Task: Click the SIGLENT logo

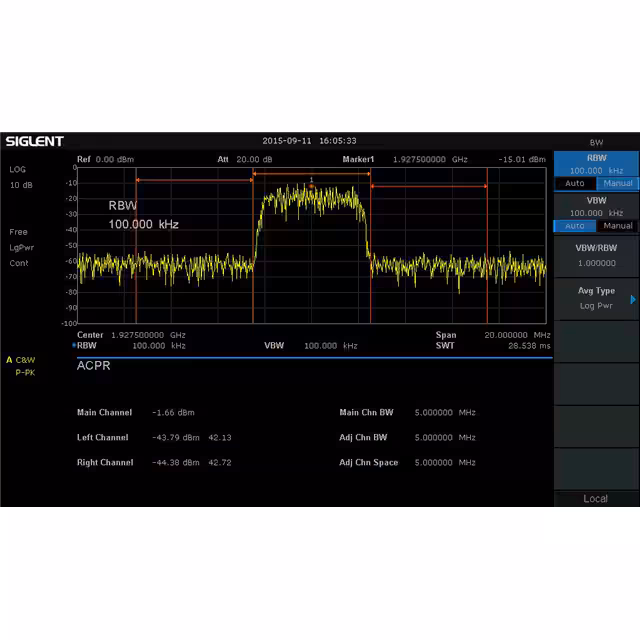Action: tap(34, 141)
